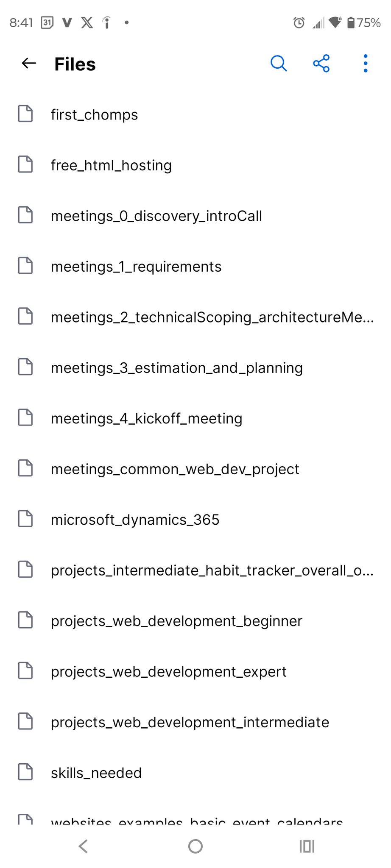Select the meetings_4_kickoff_meeting file

point(146,419)
